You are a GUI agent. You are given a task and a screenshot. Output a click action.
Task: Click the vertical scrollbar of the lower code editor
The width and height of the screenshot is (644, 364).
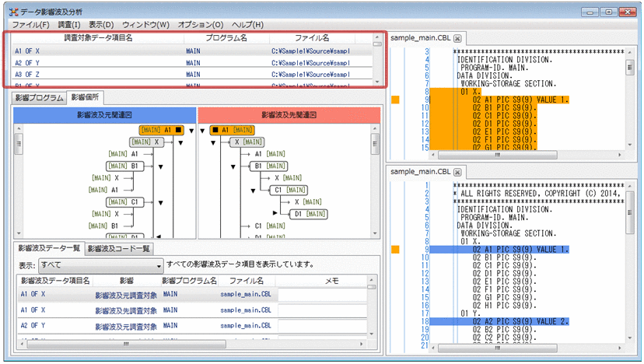coord(629,261)
